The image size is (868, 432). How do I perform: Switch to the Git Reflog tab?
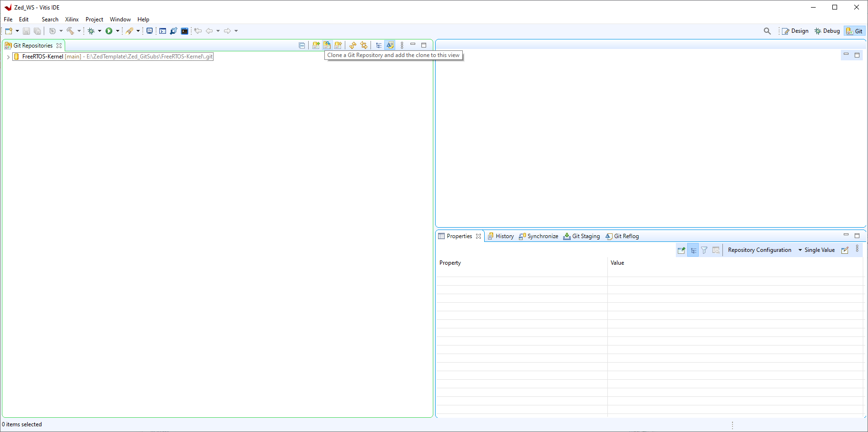click(x=622, y=236)
